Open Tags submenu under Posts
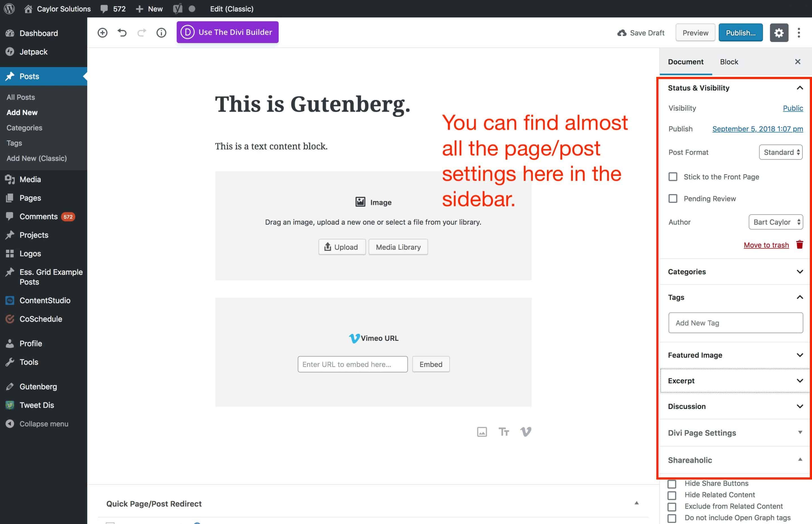 click(14, 143)
